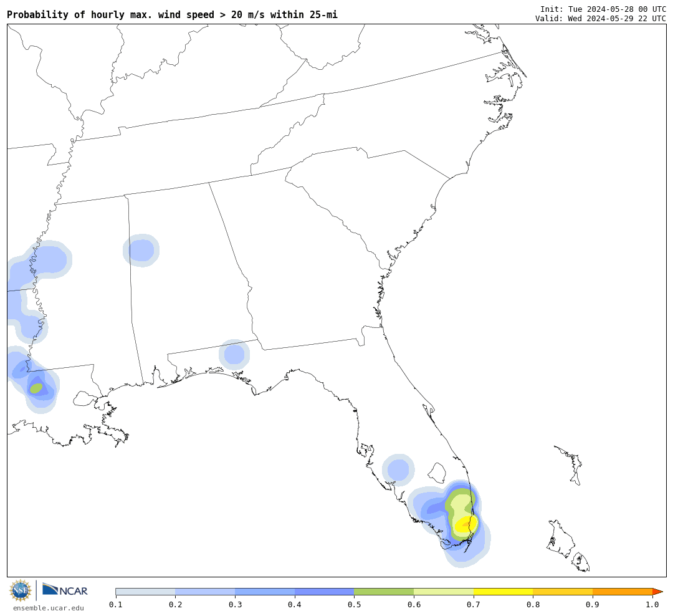Click the 1.0 colorbar label
Viewport: 673px width, 616px height.
[x=652, y=605]
